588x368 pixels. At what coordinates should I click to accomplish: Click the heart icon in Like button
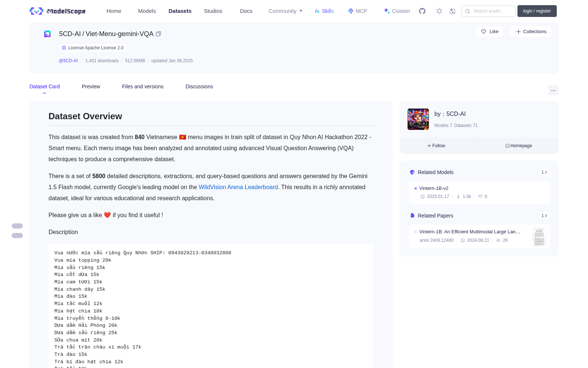[484, 32]
